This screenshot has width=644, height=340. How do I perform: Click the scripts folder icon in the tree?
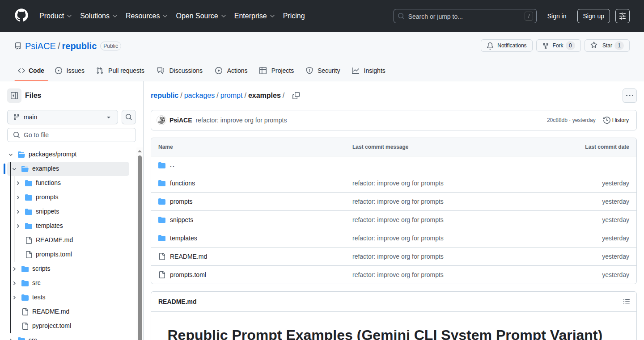point(25,269)
